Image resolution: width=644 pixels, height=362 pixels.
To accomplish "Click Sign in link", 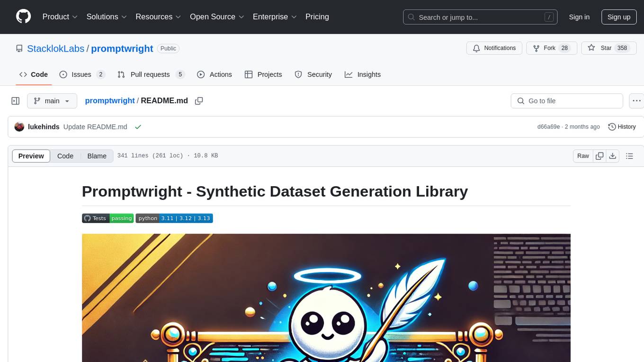I will click(579, 17).
